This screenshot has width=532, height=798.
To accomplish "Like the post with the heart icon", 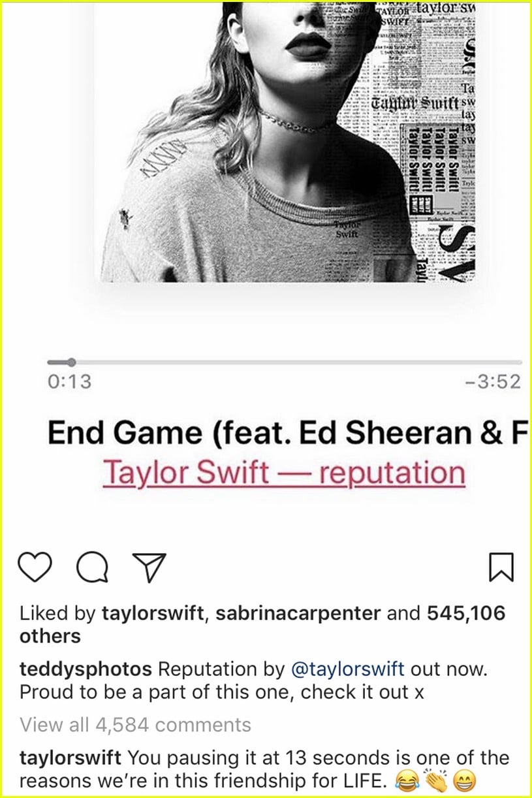I will [36, 567].
